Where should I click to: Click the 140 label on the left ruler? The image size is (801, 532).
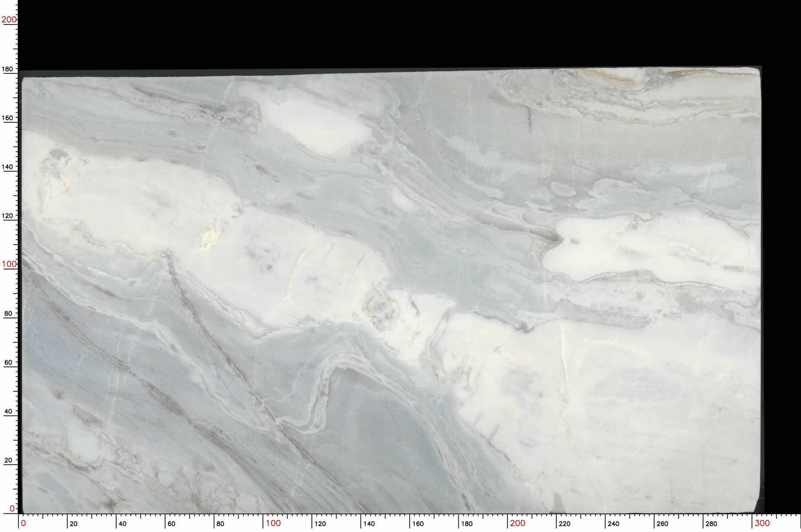[8, 167]
